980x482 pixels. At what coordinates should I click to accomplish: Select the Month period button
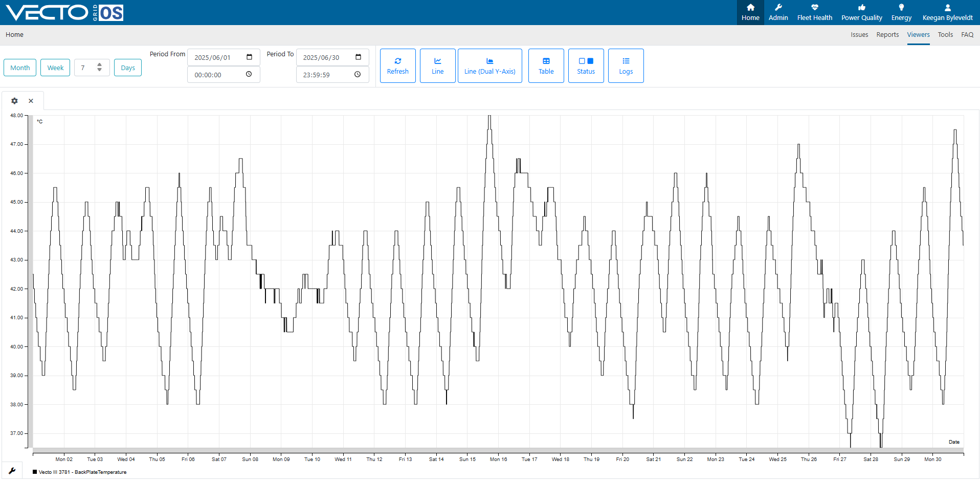pyautogui.click(x=20, y=68)
